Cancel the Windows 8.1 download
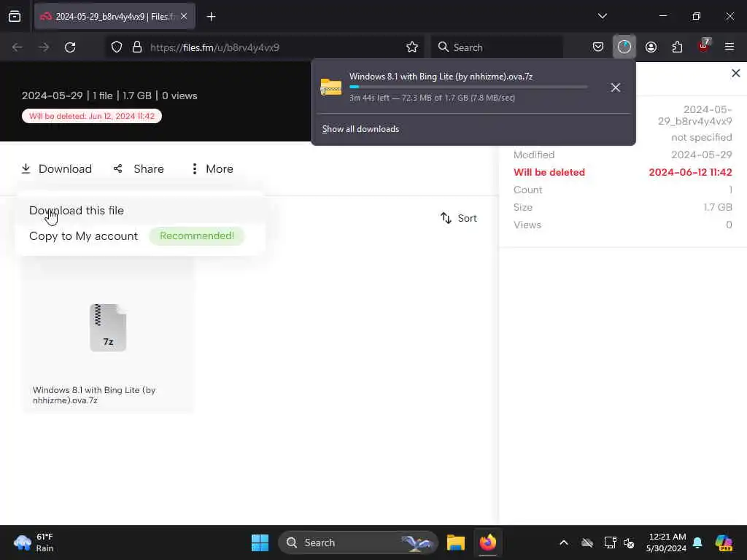The height and width of the screenshot is (560, 747). coord(616,87)
